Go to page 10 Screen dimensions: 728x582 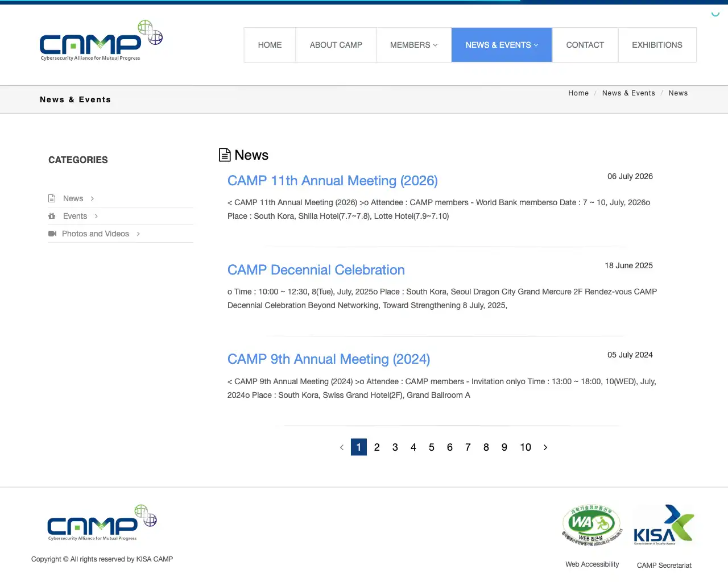pos(526,447)
